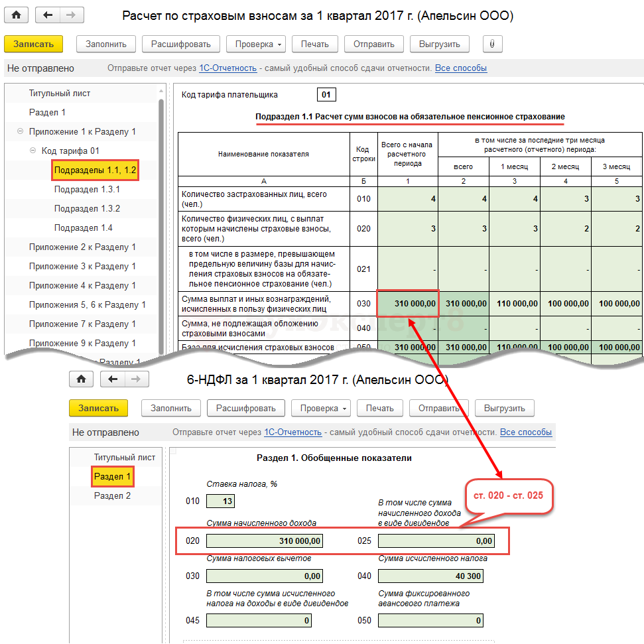Select 'Подраздел 1.3.1' in the section tree
The height and width of the screenshot is (644, 644).
[x=87, y=190]
